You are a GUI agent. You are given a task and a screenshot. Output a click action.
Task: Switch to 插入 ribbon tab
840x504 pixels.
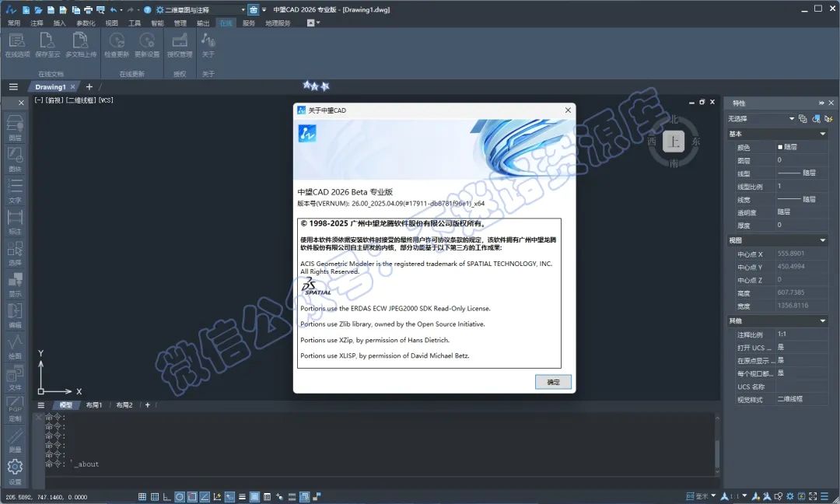point(59,23)
